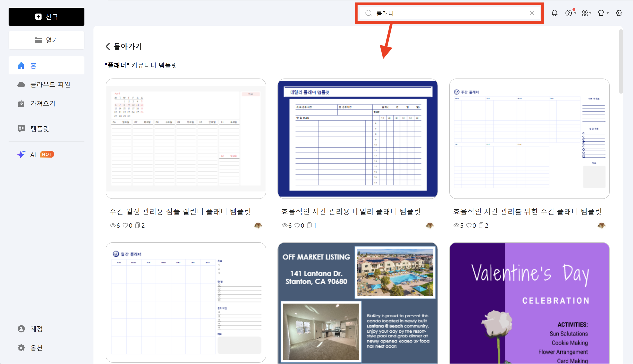
Task: Click the 열기 open button
Action: (46, 40)
